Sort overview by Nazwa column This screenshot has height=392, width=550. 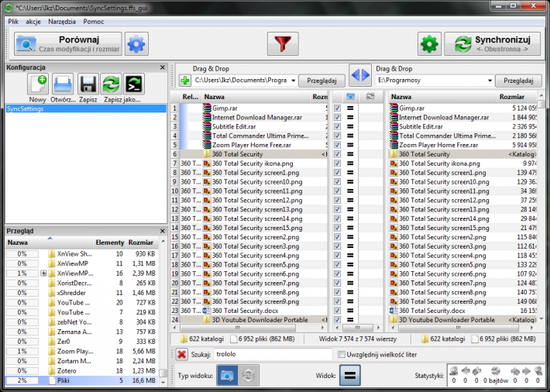pyautogui.click(x=49, y=242)
